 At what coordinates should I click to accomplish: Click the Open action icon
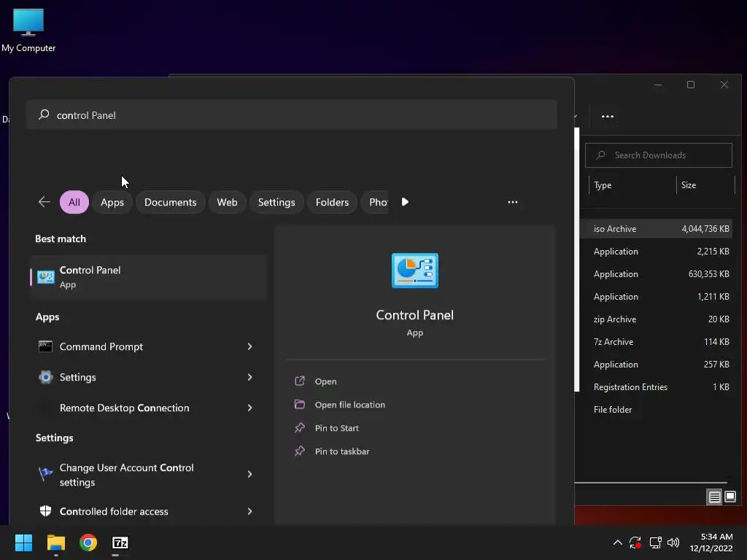(x=300, y=381)
